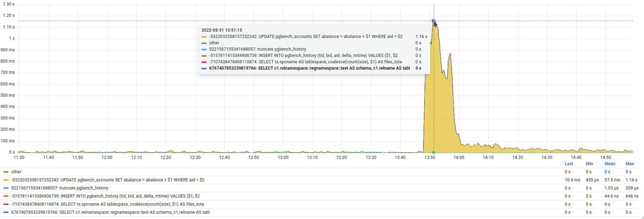The image size is (644, 219).
Task: Click the orange swatch of the INSERT INTO pgbench_history legend row
Action: coord(6,196)
